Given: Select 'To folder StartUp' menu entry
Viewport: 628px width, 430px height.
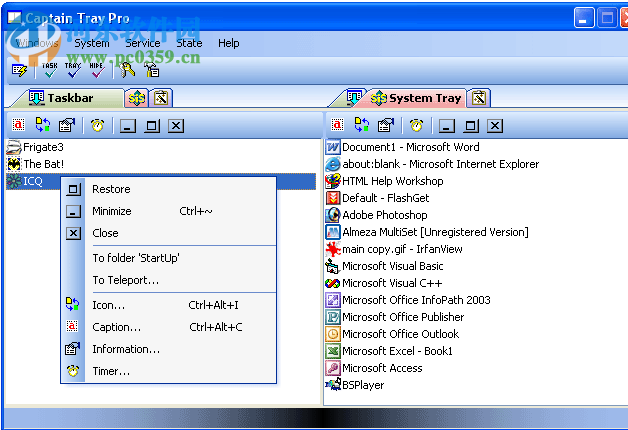Looking at the screenshot, I should tap(136, 258).
